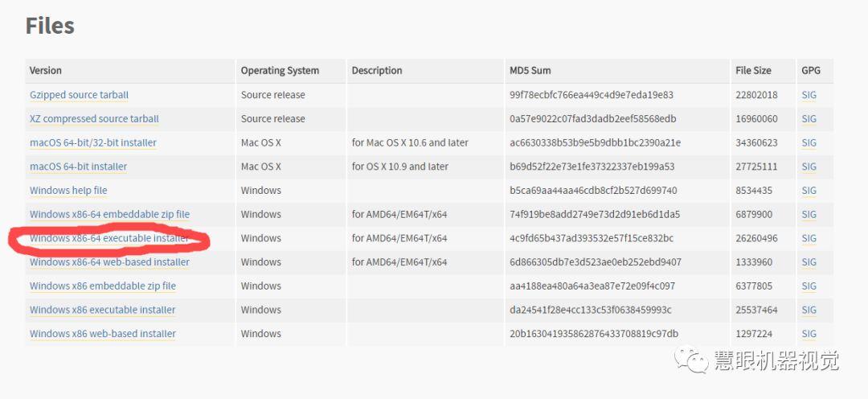Open Windows x86 web-based installer link

tap(103, 334)
